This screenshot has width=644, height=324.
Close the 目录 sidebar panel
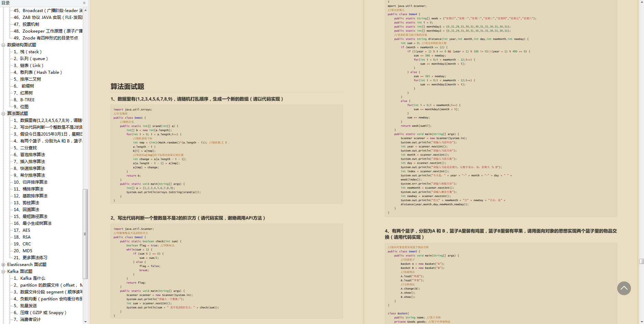[x=84, y=3]
